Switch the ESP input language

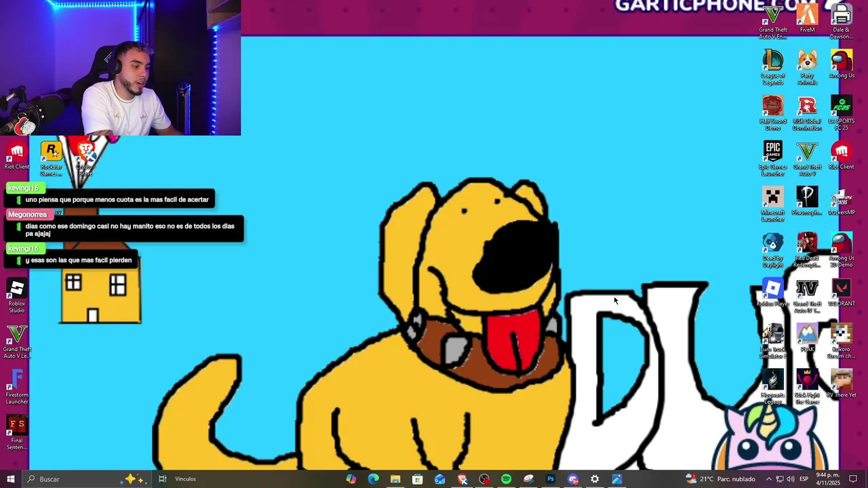pyautogui.click(x=804, y=479)
